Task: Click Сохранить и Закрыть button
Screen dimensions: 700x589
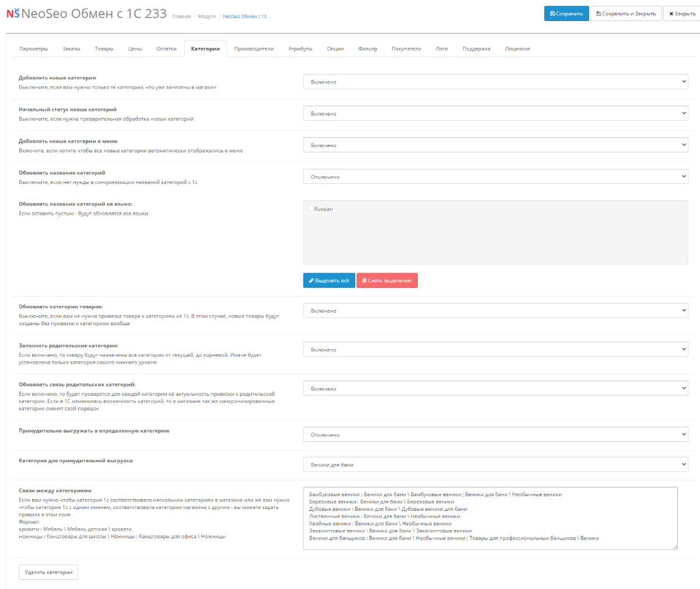Action: (626, 13)
